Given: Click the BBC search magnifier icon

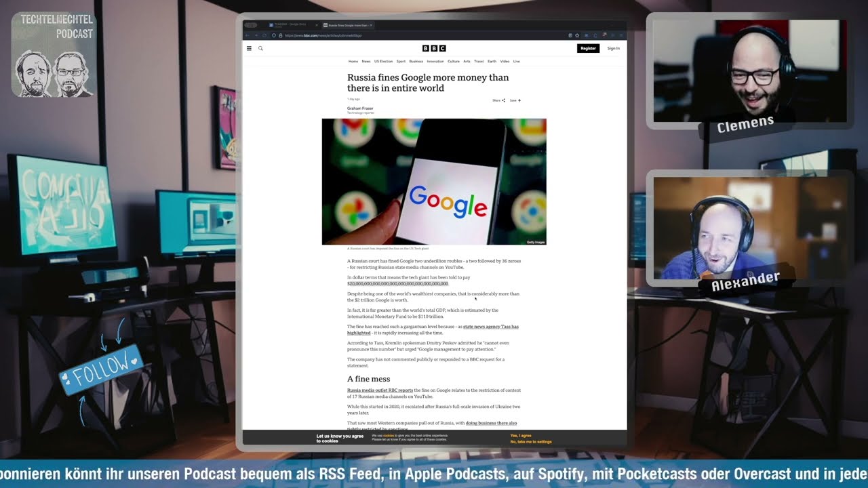Looking at the screenshot, I should point(260,48).
